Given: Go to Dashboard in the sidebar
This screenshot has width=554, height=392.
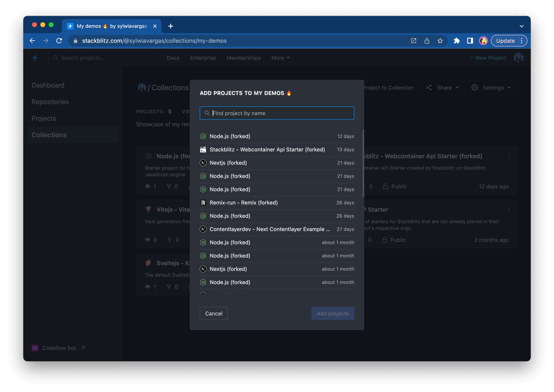Looking at the screenshot, I should (x=48, y=85).
